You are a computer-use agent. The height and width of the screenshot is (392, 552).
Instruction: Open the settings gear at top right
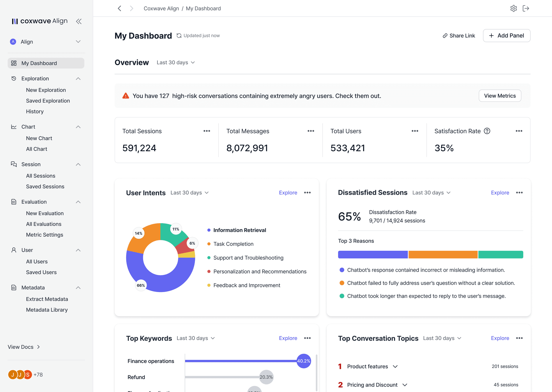point(514,8)
